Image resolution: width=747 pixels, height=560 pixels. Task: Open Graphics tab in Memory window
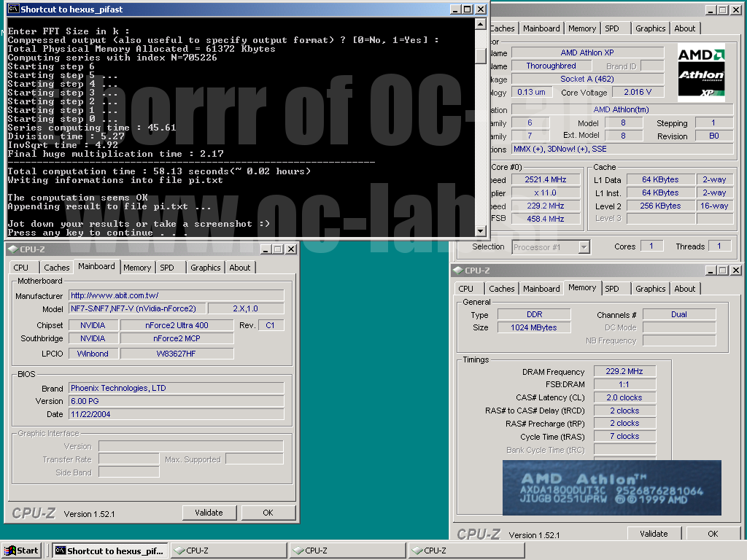(650, 289)
